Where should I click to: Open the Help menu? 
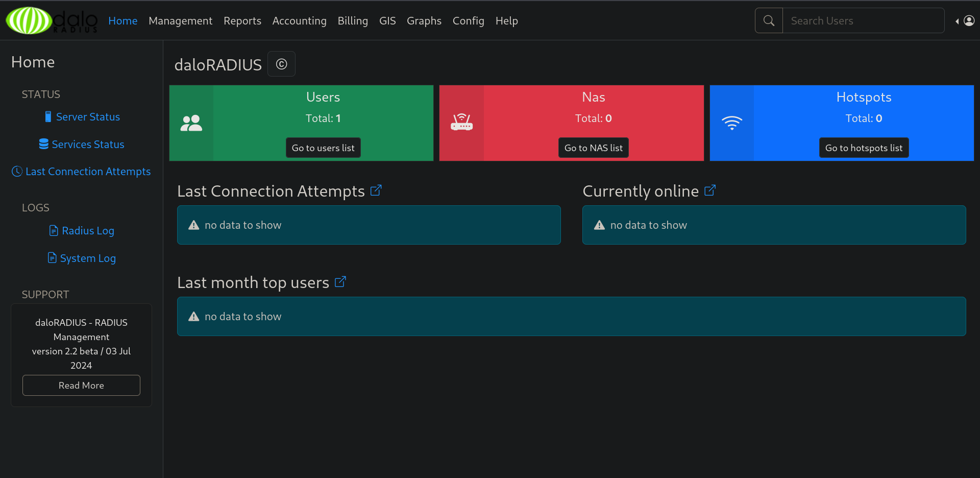click(507, 20)
